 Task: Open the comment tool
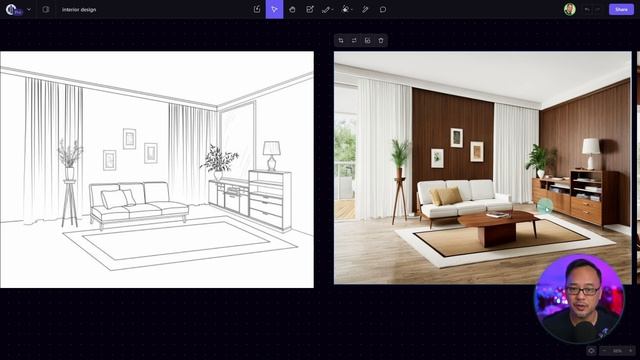coord(383,9)
